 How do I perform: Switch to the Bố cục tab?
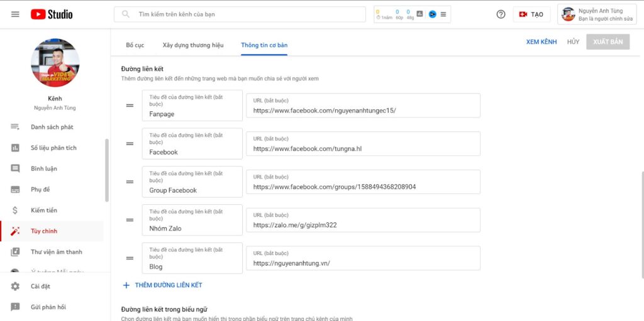(x=135, y=45)
